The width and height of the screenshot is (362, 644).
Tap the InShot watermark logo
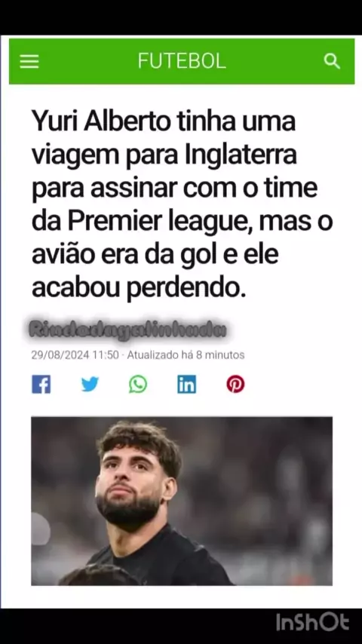(312, 622)
